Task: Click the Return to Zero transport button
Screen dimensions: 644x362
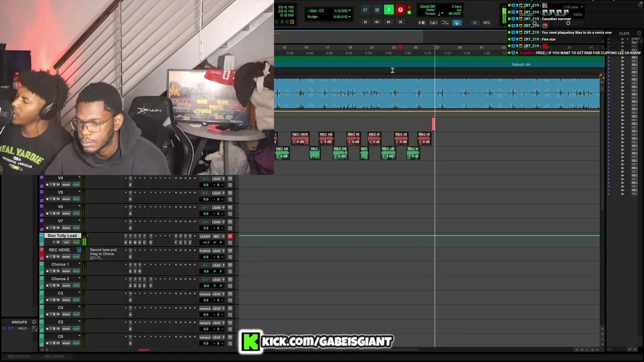Action: coord(365,22)
